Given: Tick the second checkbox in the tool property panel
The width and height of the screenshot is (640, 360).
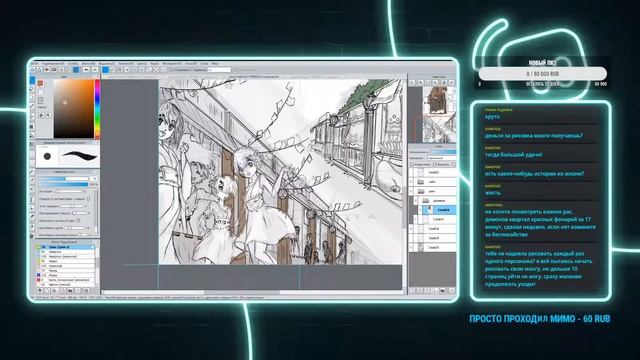Looking at the screenshot, I should point(78,220).
